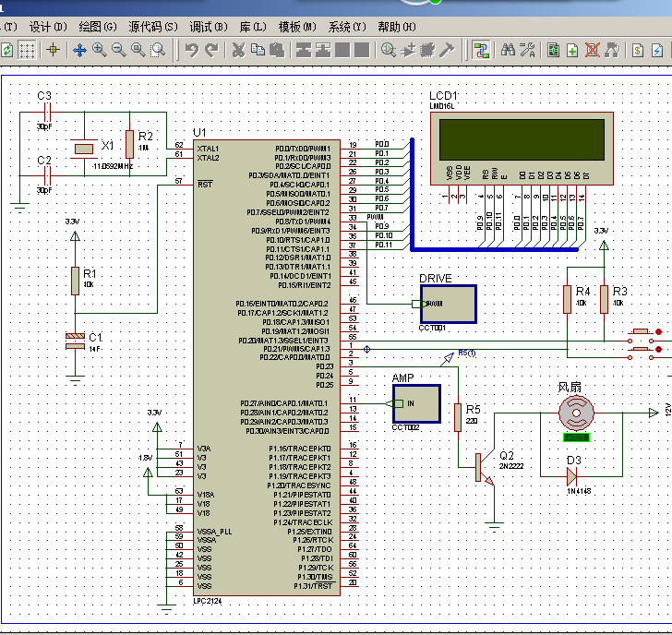Click the CCT001 label under DRIVE
672x635 pixels.
pyautogui.click(x=432, y=328)
